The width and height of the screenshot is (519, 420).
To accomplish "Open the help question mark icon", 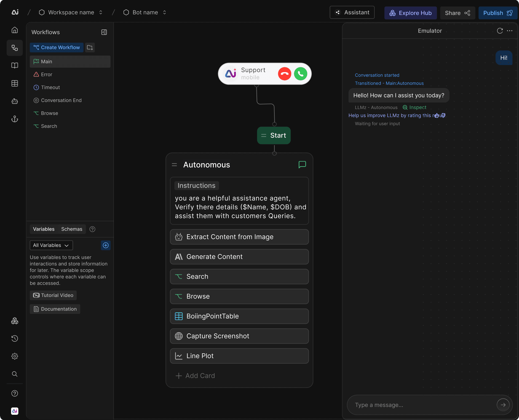I will [x=15, y=393].
